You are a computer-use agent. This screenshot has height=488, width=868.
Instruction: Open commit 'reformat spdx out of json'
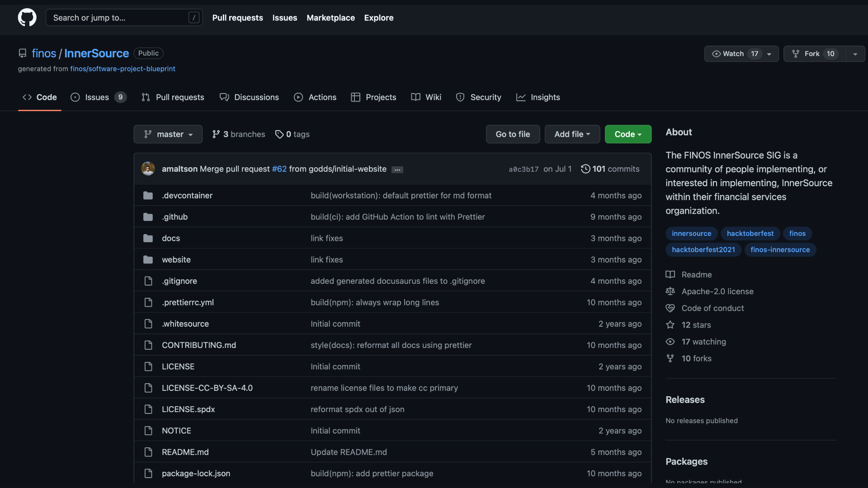click(x=357, y=409)
